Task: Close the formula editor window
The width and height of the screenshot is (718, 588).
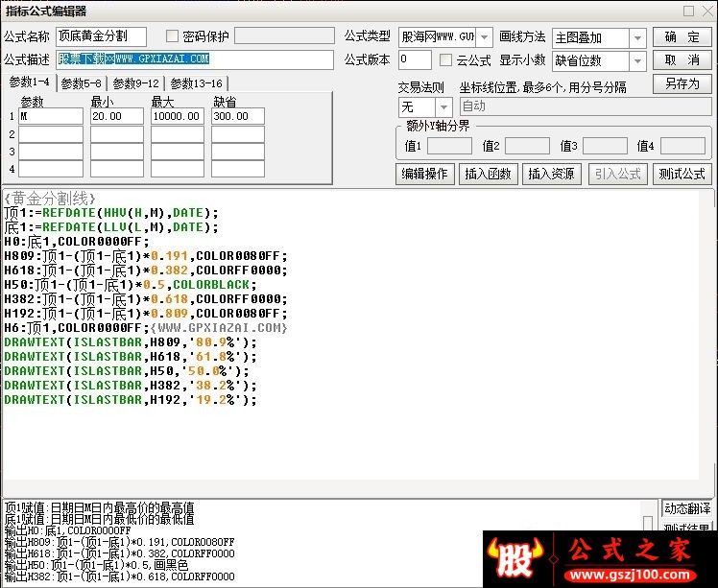Action: coord(708,11)
